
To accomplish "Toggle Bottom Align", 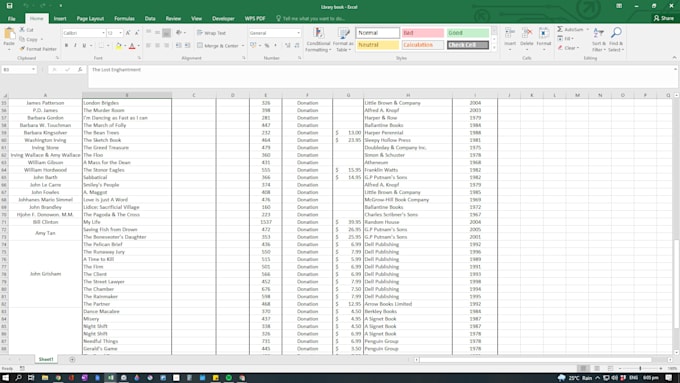I will (x=167, y=33).
